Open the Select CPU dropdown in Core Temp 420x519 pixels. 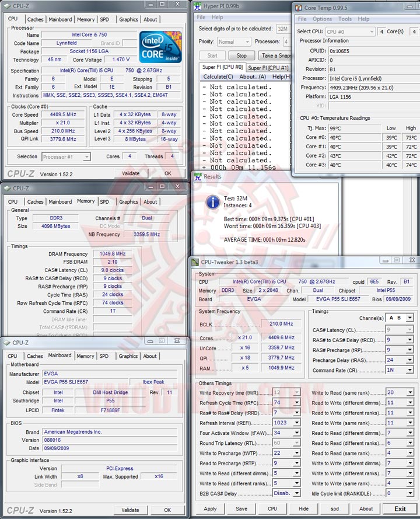tap(350, 32)
